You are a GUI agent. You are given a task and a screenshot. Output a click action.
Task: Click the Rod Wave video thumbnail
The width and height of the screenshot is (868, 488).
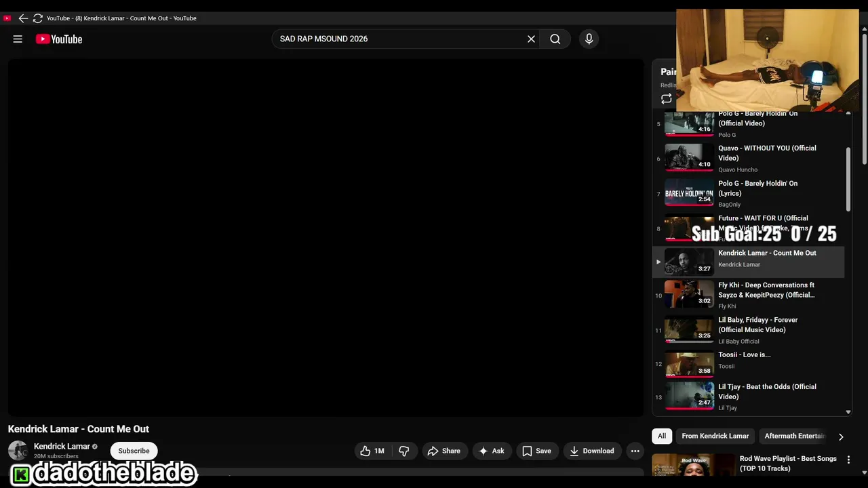(x=693, y=465)
